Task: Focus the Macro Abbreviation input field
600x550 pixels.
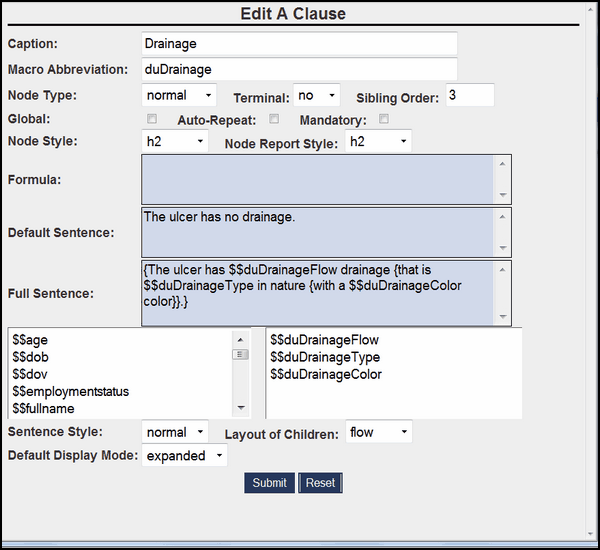Action: (300, 69)
